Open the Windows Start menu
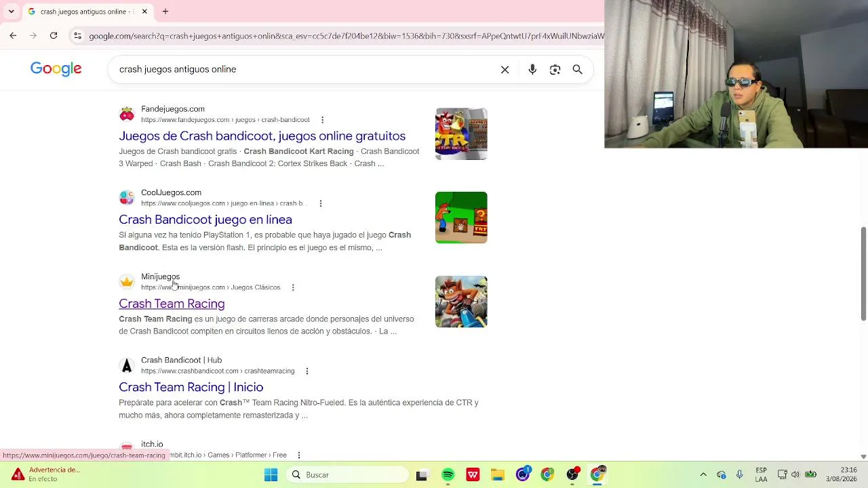Viewport: 868px width, 488px height. tap(271, 474)
